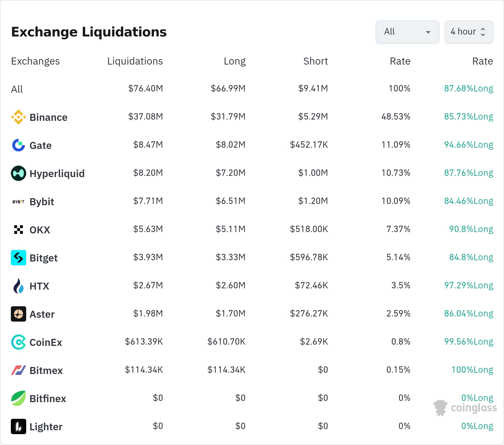Select the HTX flame logo
Viewport: 504px width, 445px height.
[19, 286]
